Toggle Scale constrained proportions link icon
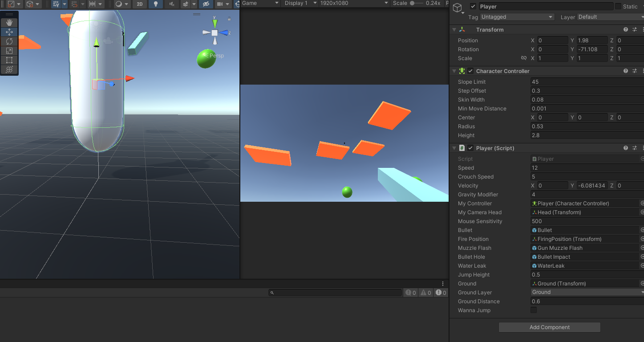Image resolution: width=644 pixels, height=342 pixels. coord(524,58)
